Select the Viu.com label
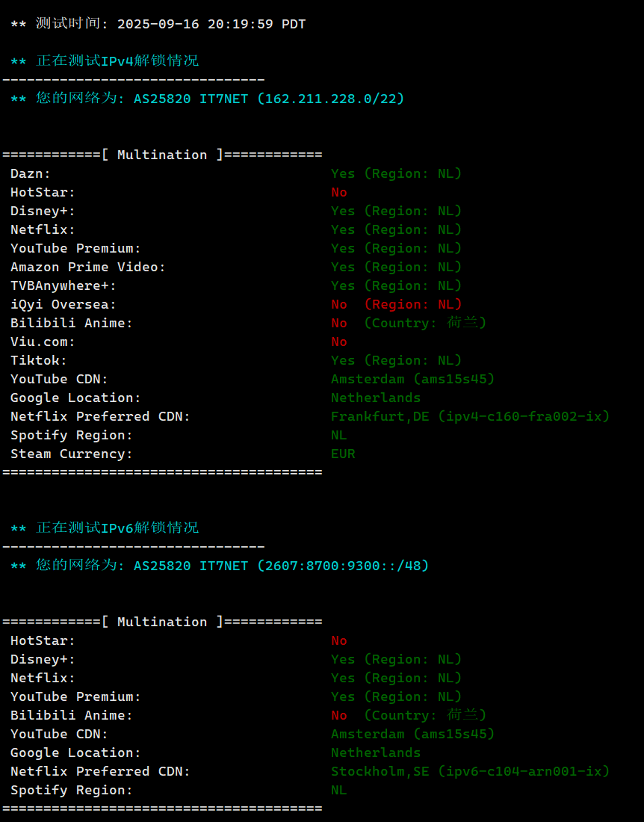 click(43, 342)
